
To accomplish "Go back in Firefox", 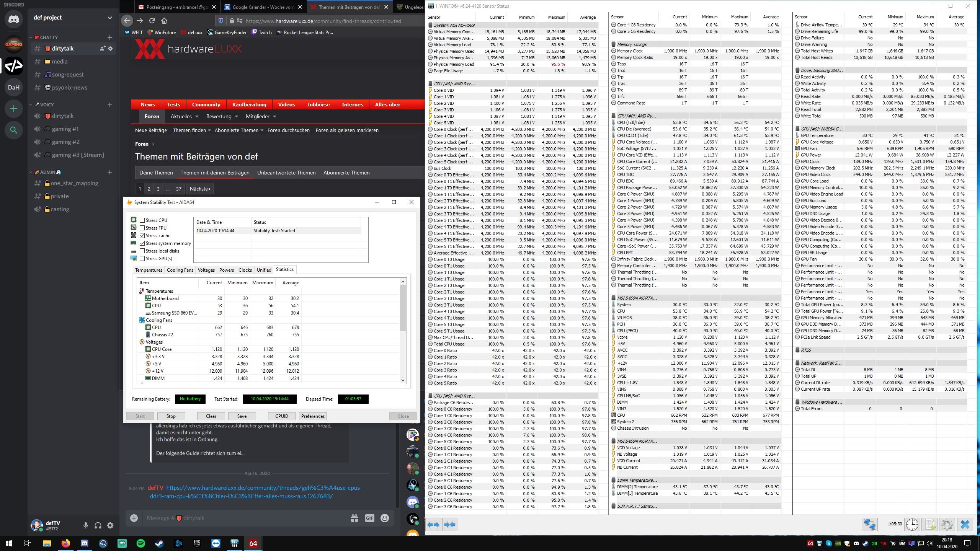I will (x=127, y=21).
